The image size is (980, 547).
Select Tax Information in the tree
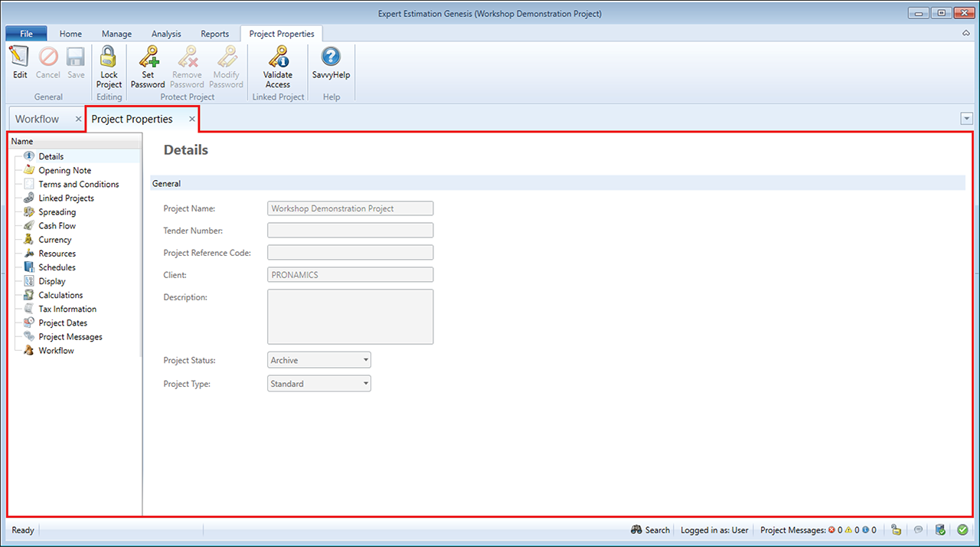[x=67, y=310]
